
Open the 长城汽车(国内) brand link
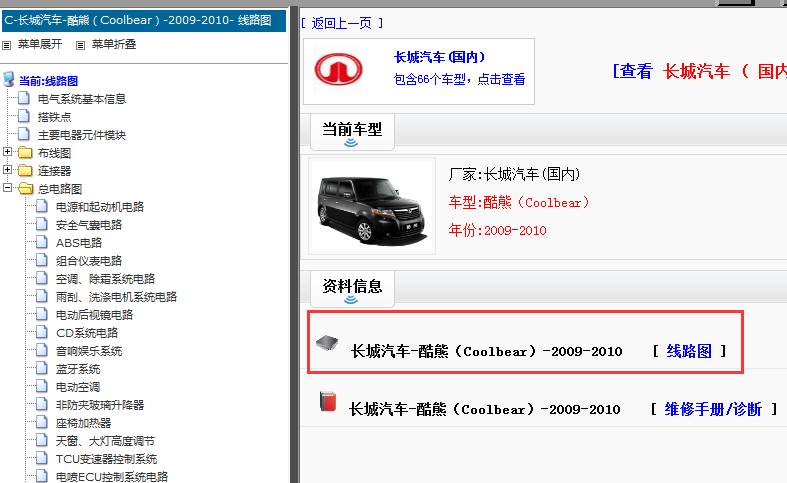[x=440, y=57]
